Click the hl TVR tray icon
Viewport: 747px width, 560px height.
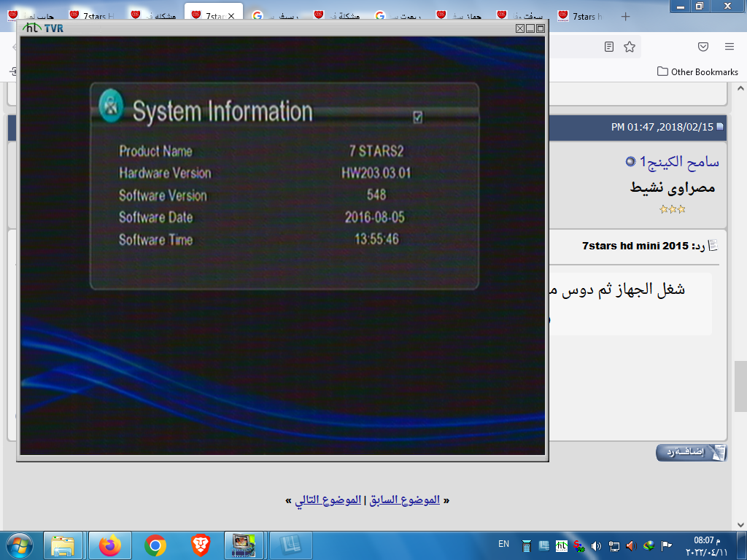[x=562, y=546]
